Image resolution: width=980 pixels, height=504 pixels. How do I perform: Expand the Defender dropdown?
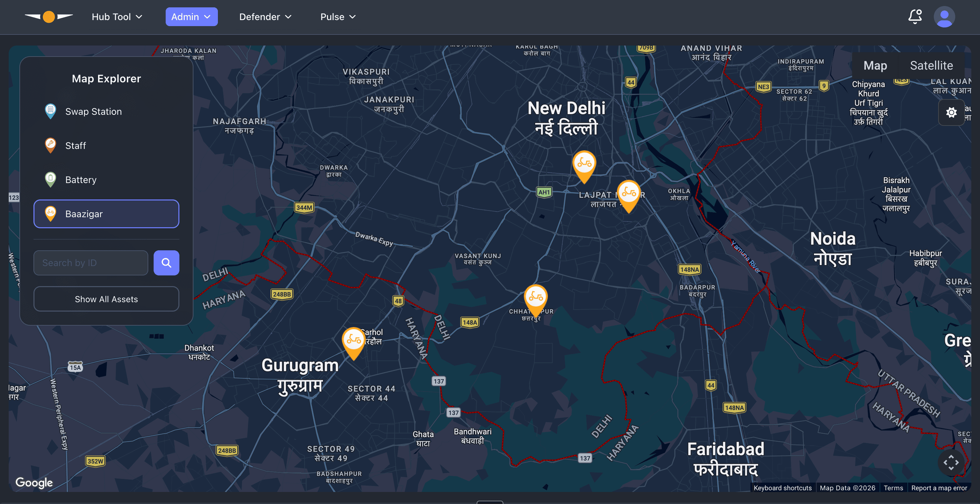[265, 17]
